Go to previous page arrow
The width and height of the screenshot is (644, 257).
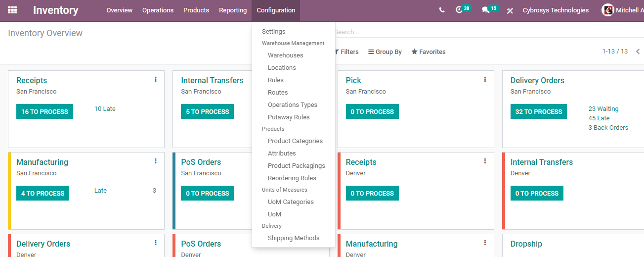click(x=638, y=51)
